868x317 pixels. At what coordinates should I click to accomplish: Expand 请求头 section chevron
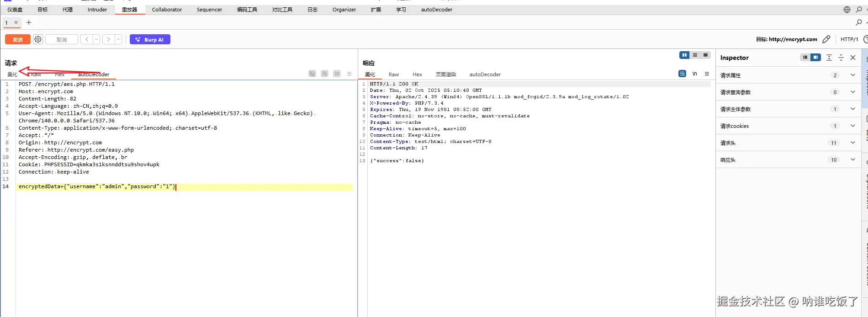[852, 143]
